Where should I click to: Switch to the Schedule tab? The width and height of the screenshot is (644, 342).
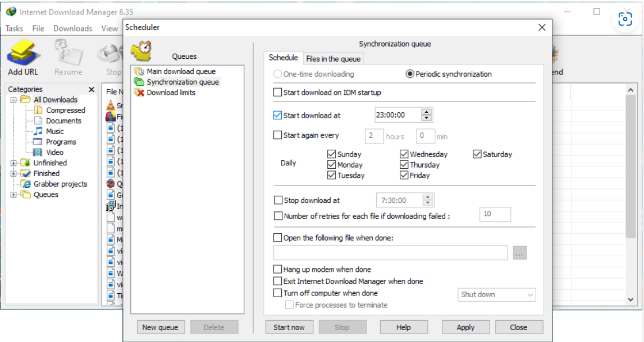pos(284,57)
